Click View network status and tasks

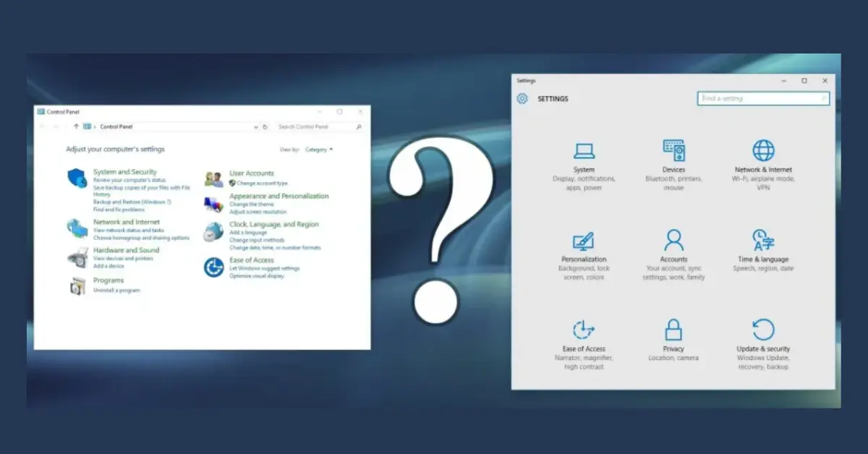[129, 230]
